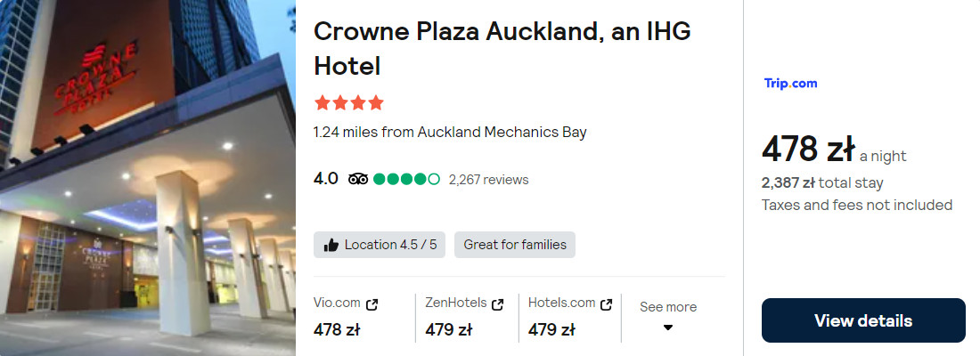980x356 pixels.
Task: Click the external link icon beside Vio.com
Action: [x=372, y=304]
